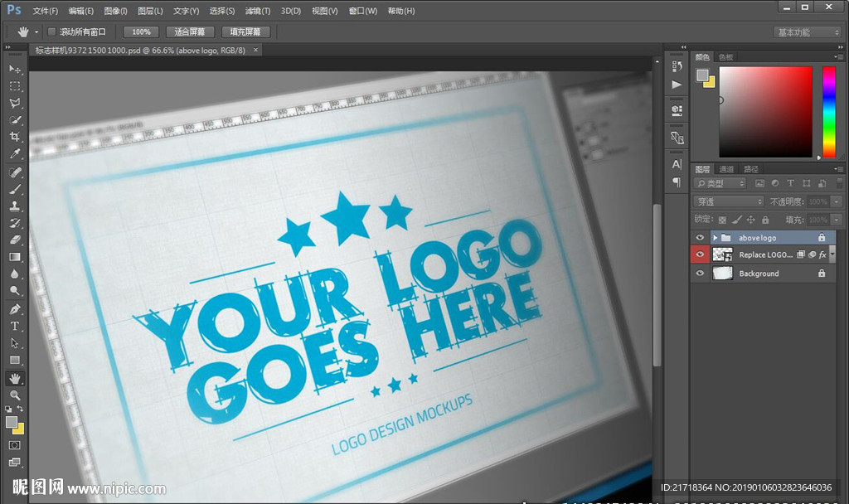Open the workspace switcher dropdown
The image size is (849, 504).
(x=808, y=32)
